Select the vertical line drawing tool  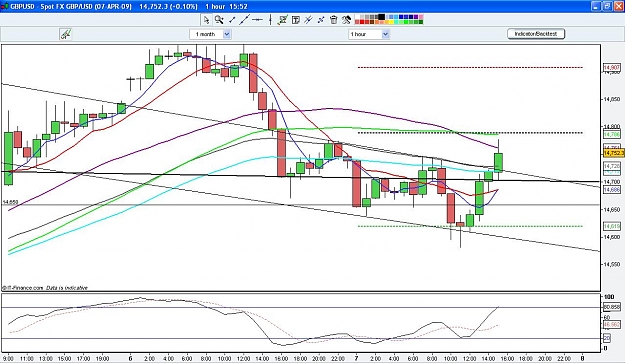(x=270, y=20)
